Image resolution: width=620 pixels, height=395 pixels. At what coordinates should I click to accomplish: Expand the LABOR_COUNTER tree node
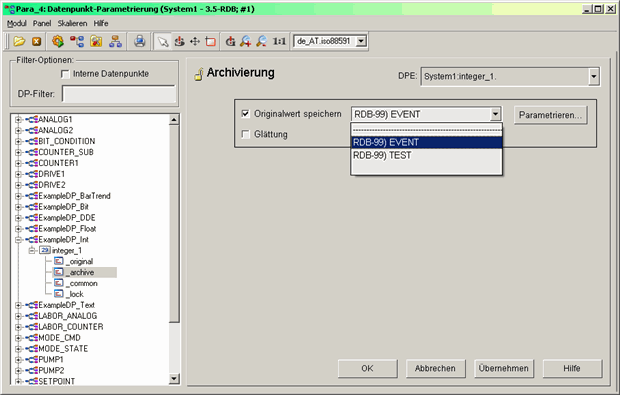pyautogui.click(x=18, y=327)
